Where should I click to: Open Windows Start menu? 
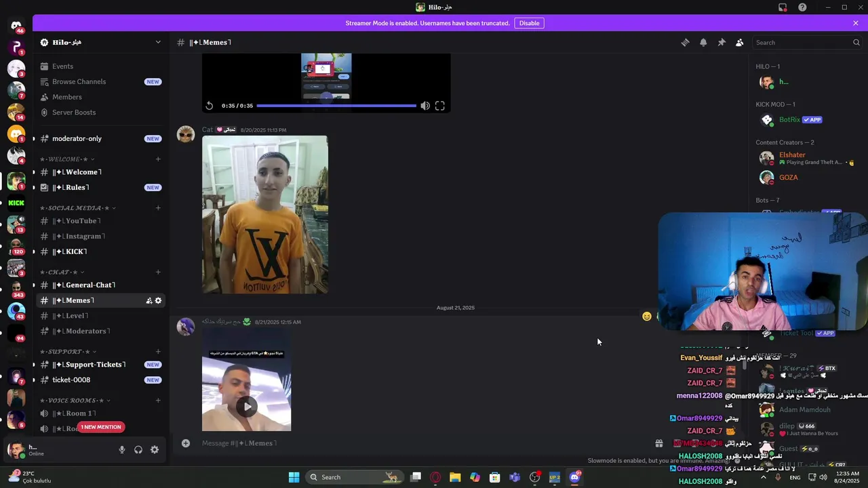point(294,477)
